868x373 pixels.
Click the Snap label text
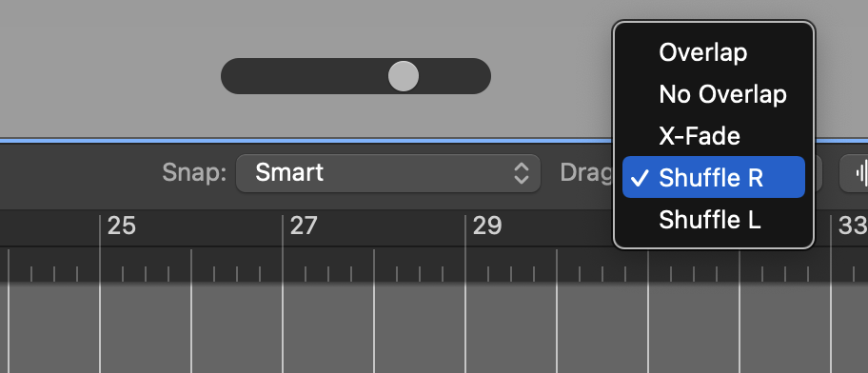pyautogui.click(x=194, y=173)
